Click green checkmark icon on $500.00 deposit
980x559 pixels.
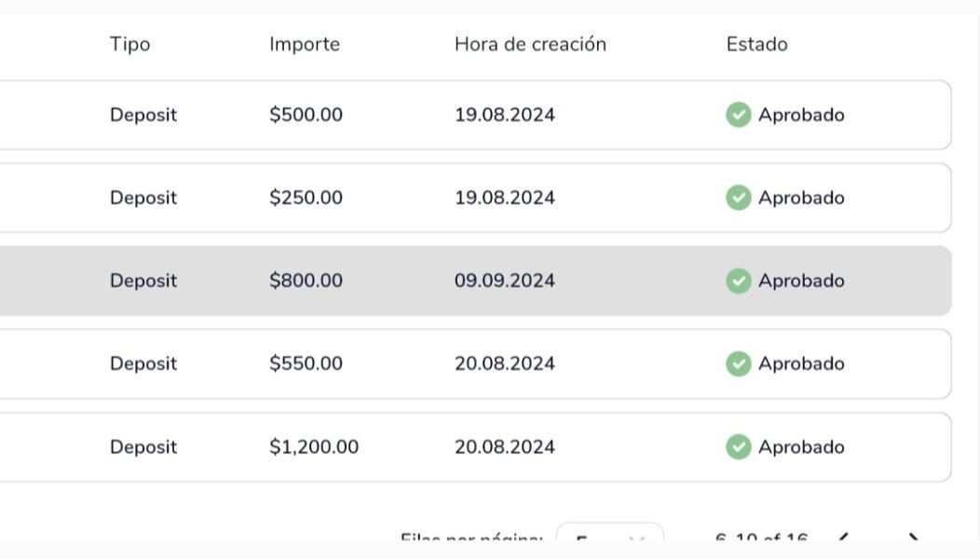click(x=738, y=115)
